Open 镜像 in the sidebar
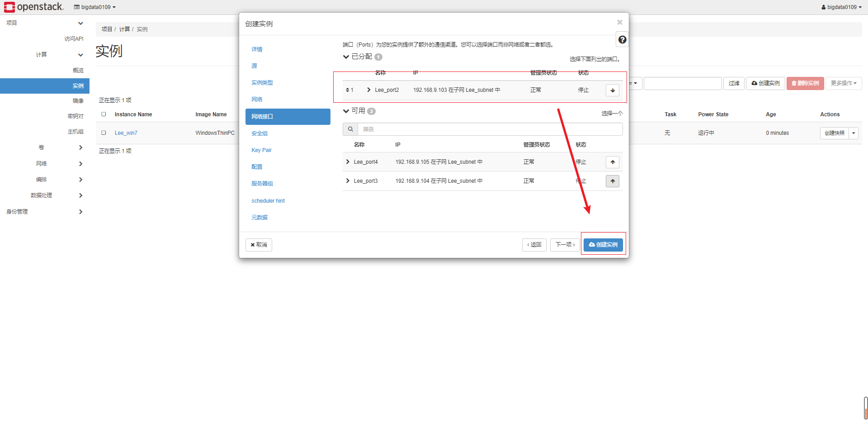Image resolution: width=868 pixels, height=428 pixels. (x=78, y=101)
